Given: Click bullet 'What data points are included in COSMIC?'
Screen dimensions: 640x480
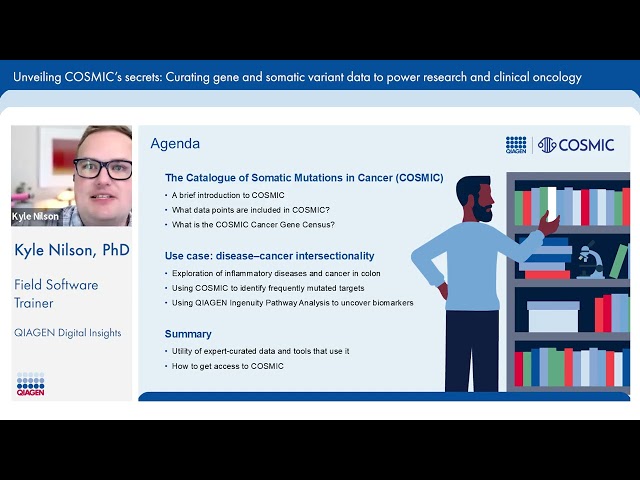Looking at the screenshot, I should [251, 210].
